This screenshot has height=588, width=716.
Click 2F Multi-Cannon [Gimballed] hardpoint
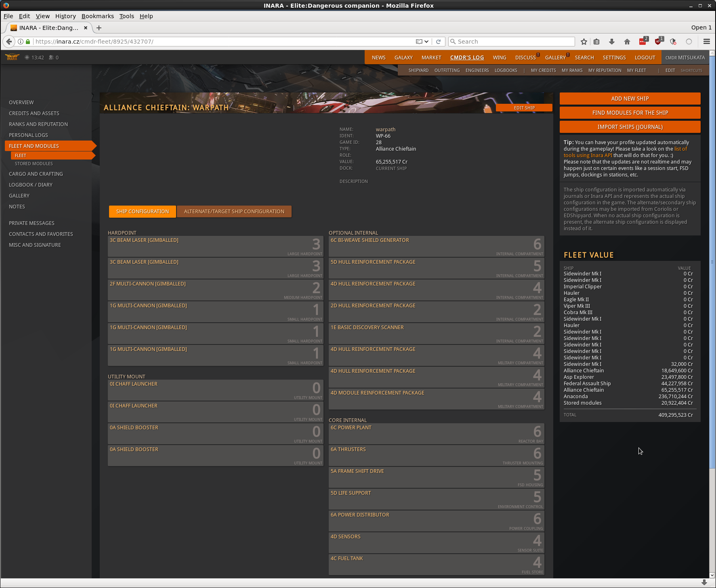pyautogui.click(x=216, y=290)
